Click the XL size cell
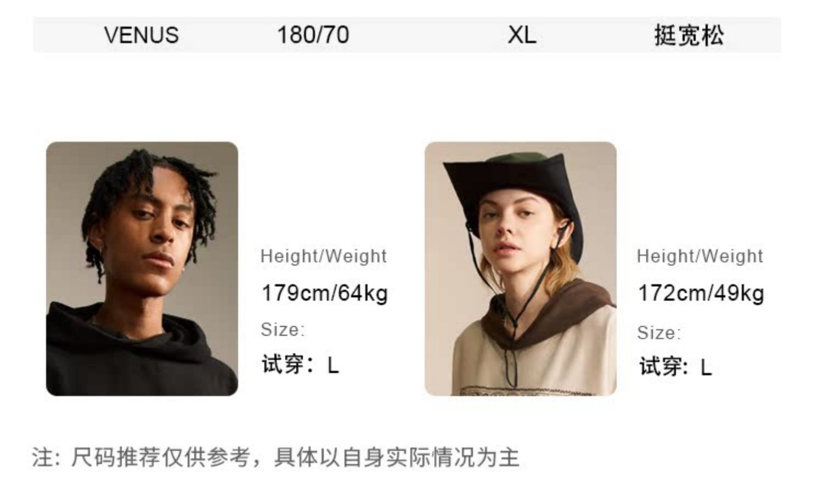The width and height of the screenshot is (823, 504). pos(522,35)
